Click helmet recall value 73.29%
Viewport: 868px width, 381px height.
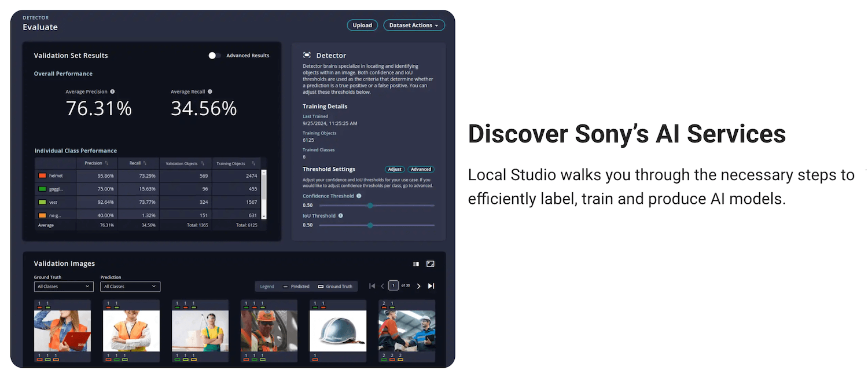click(x=146, y=175)
